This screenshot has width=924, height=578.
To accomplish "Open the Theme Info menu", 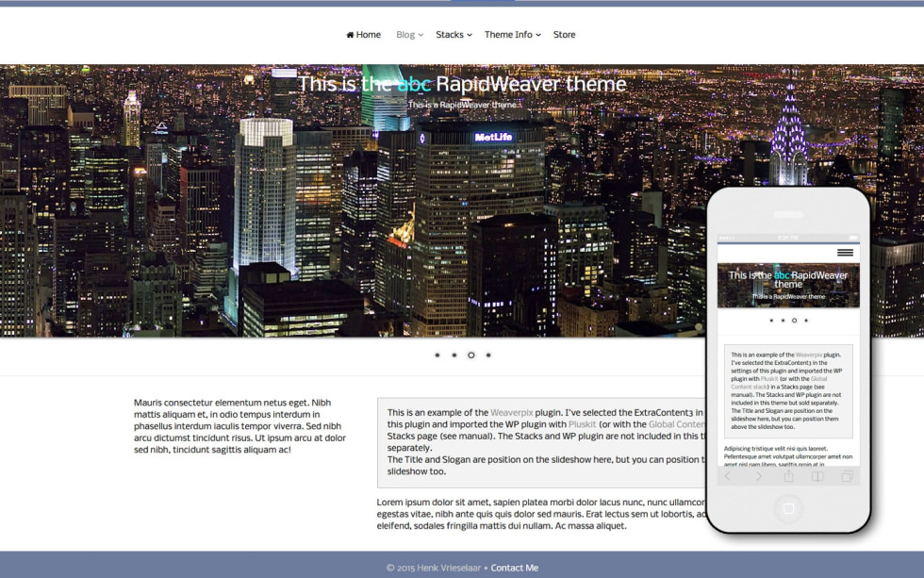I will tap(513, 35).
